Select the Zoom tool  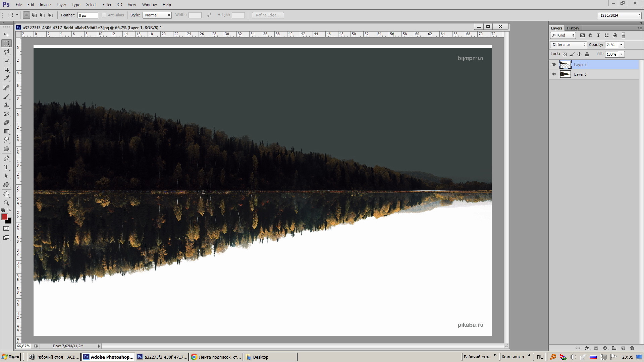pos(6,203)
